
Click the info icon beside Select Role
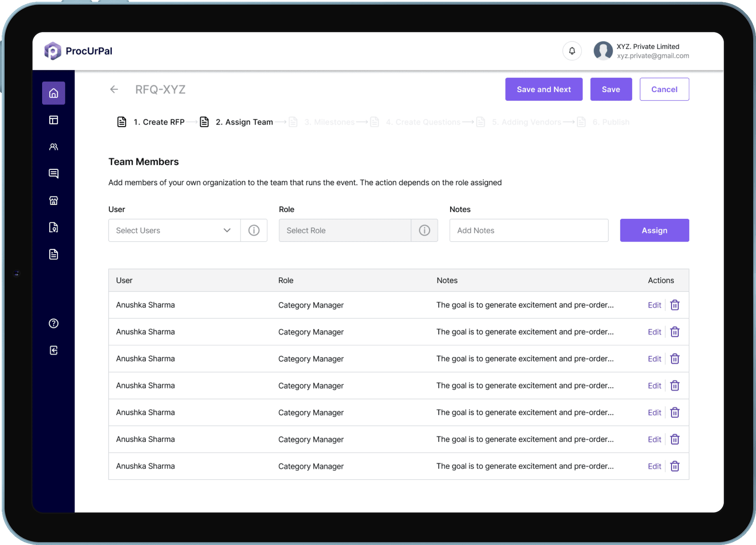[x=424, y=230]
